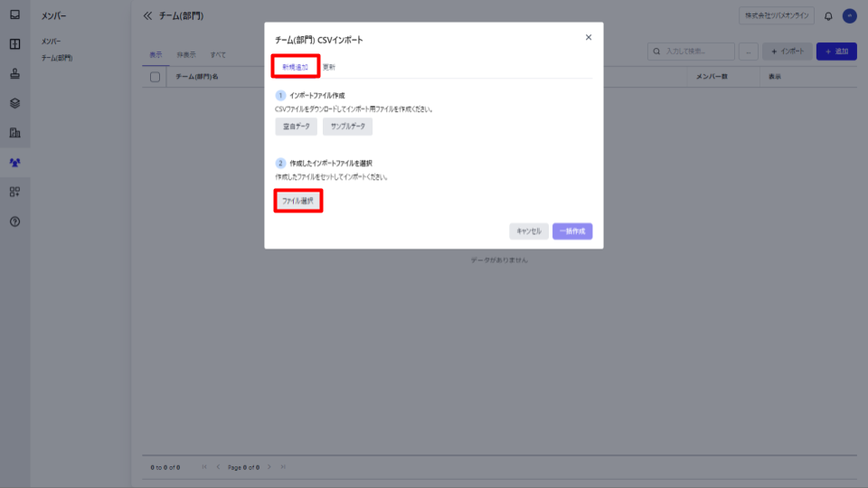This screenshot has height=488, width=868.
Task: Click the キャンセル button
Action: [x=529, y=231]
